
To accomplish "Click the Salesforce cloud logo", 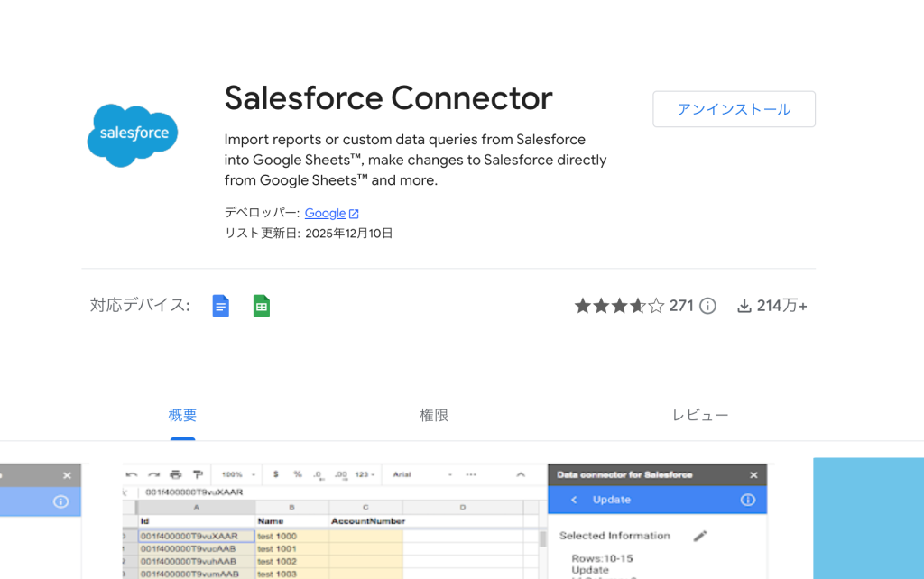I will click(133, 135).
